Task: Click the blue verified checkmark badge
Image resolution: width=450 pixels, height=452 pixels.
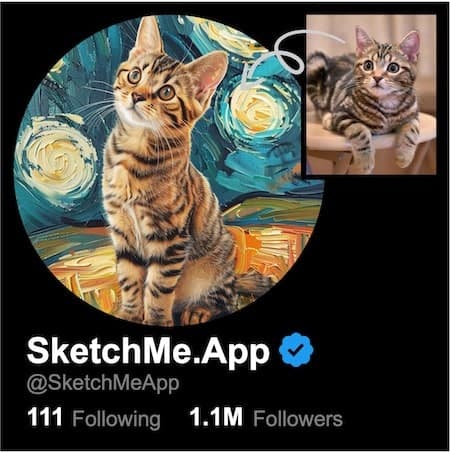Action: pyautogui.click(x=296, y=350)
